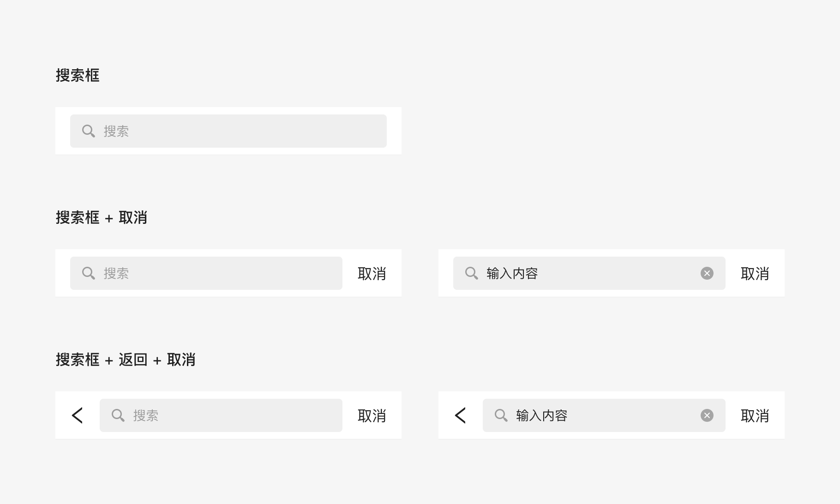The width and height of the screenshot is (840, 504).
Task: Focus the 输入内容 field in the bar without back arrow
Action: click(589, 273)
